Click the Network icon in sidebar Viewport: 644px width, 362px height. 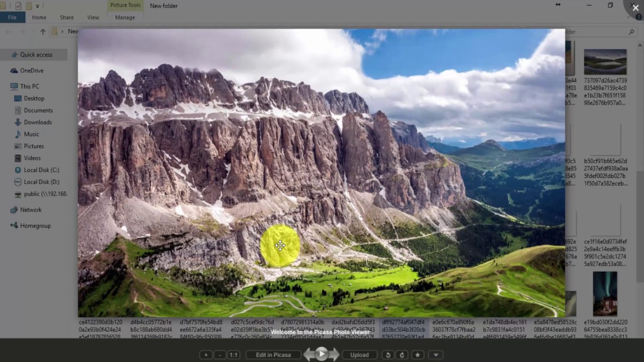14,210
